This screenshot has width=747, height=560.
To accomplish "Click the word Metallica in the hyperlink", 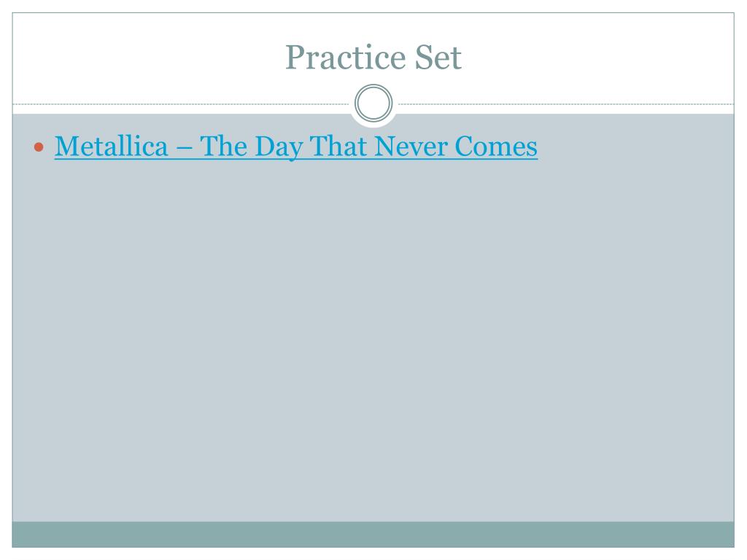I will pos(112,146).
